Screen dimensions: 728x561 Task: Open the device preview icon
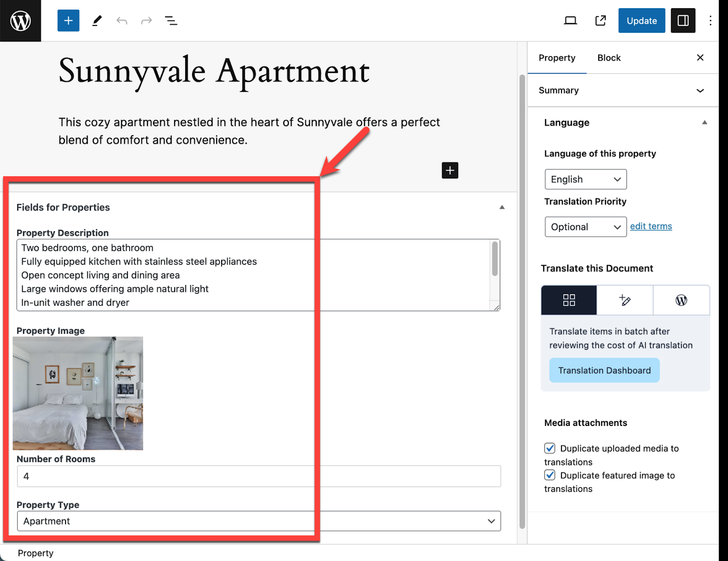(570, 20)
